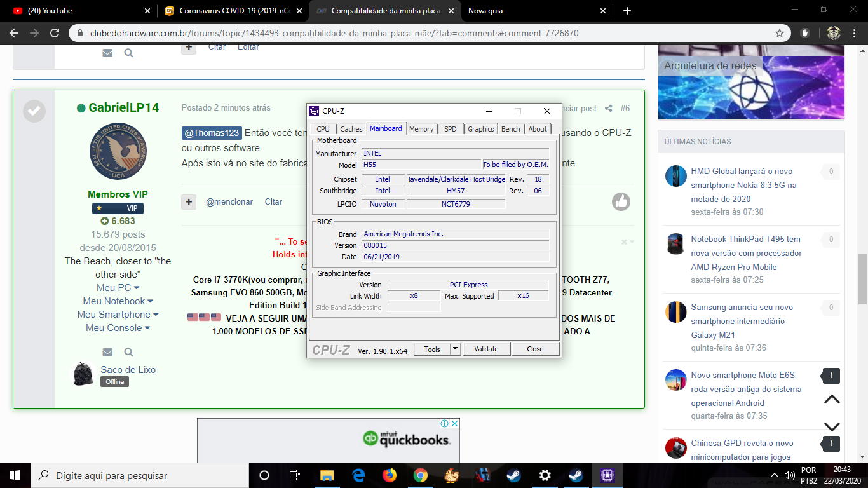Image resolution: width=868 pixels, height=488 pixels.
Task: Click the trash bag icon beside Saco de Lixo
Action: pos(83,374)
